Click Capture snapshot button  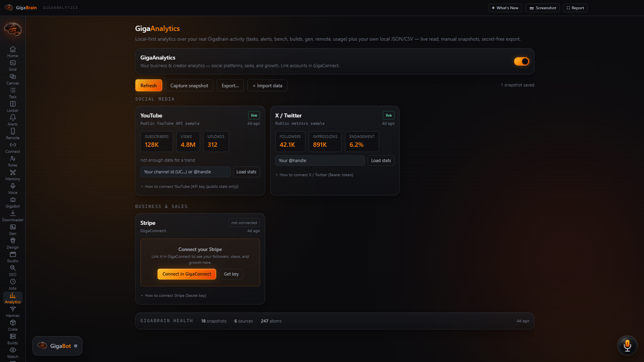click(x=189, y=86)
